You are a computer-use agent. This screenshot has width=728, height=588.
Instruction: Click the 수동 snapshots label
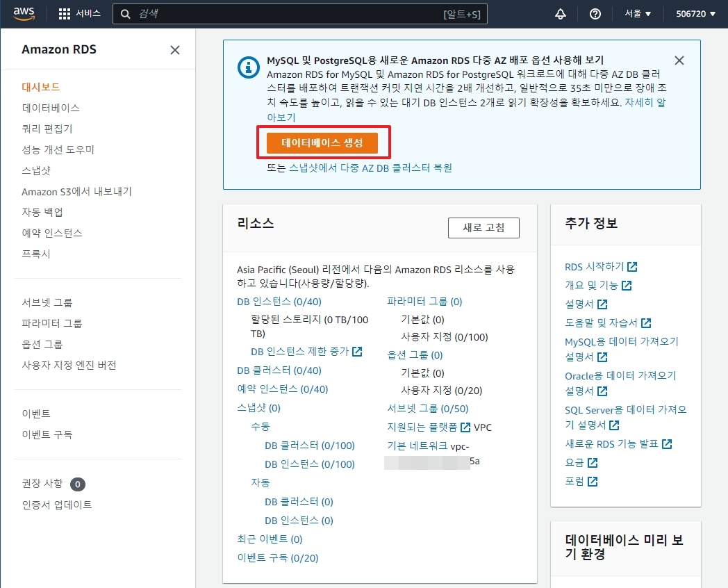[260, 427]
